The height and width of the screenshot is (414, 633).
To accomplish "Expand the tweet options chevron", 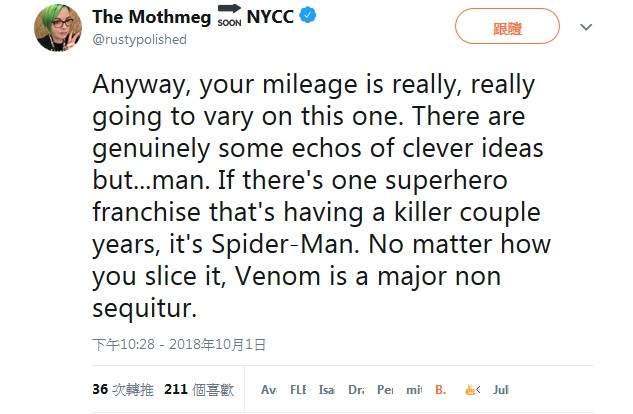I will click(x=585, y=28).
